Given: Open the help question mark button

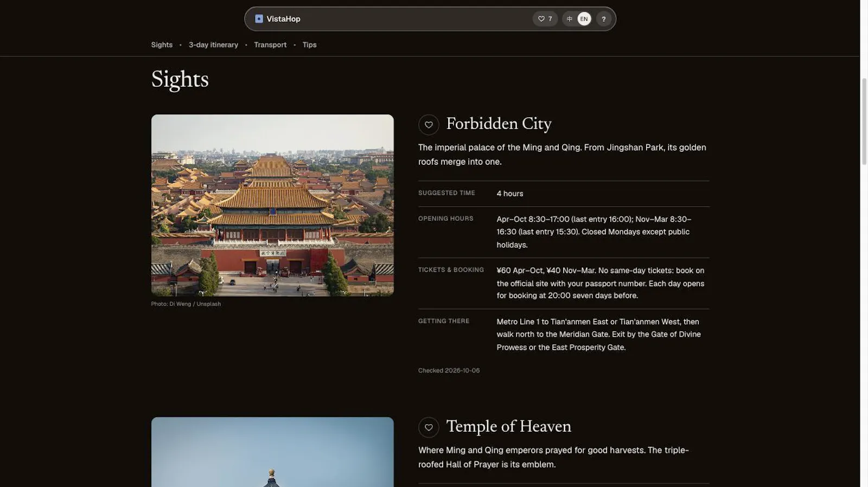Looking at the screenshot, I should (603, 19).
